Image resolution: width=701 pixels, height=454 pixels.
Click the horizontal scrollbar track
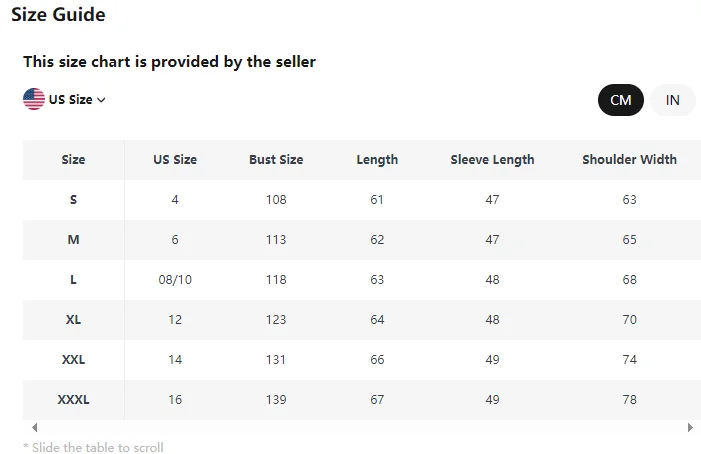coord(360,427)
